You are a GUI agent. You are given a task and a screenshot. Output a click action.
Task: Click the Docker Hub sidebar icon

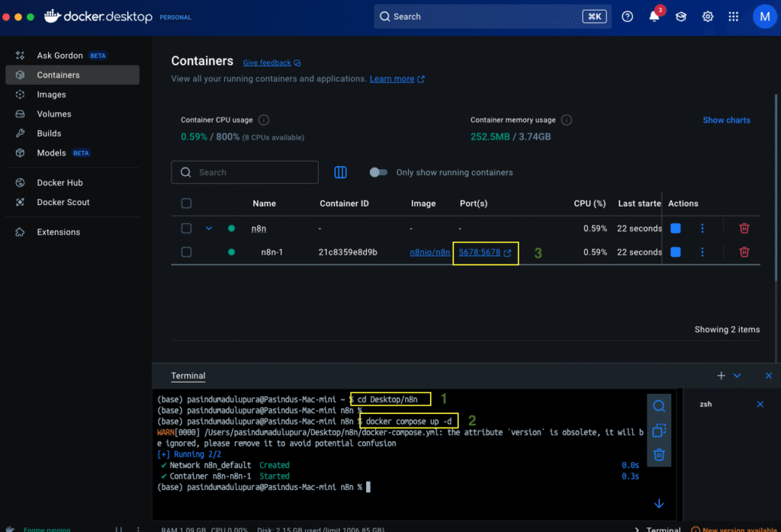[20, 183]
